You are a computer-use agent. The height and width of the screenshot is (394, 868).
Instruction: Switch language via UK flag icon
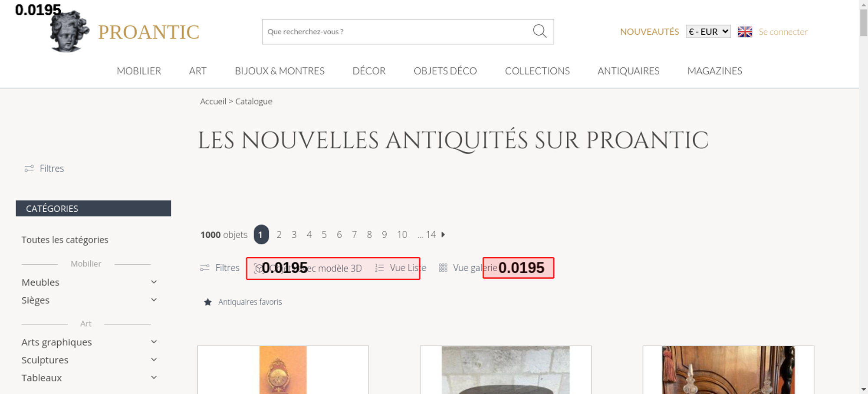tap(745, 32)
